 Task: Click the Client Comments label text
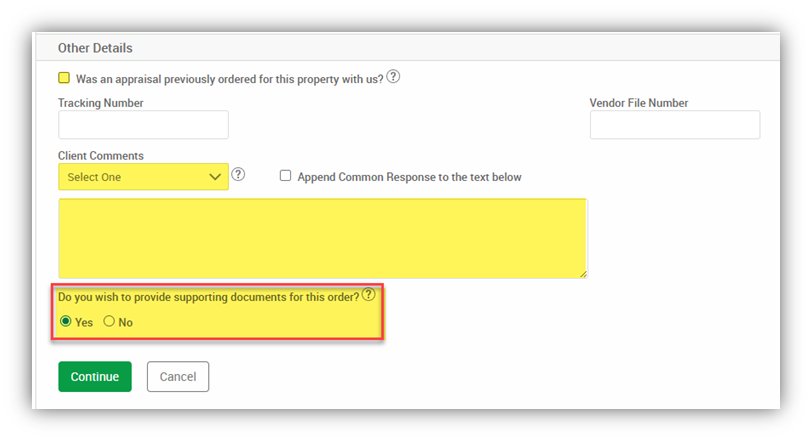tap(101, 156)
